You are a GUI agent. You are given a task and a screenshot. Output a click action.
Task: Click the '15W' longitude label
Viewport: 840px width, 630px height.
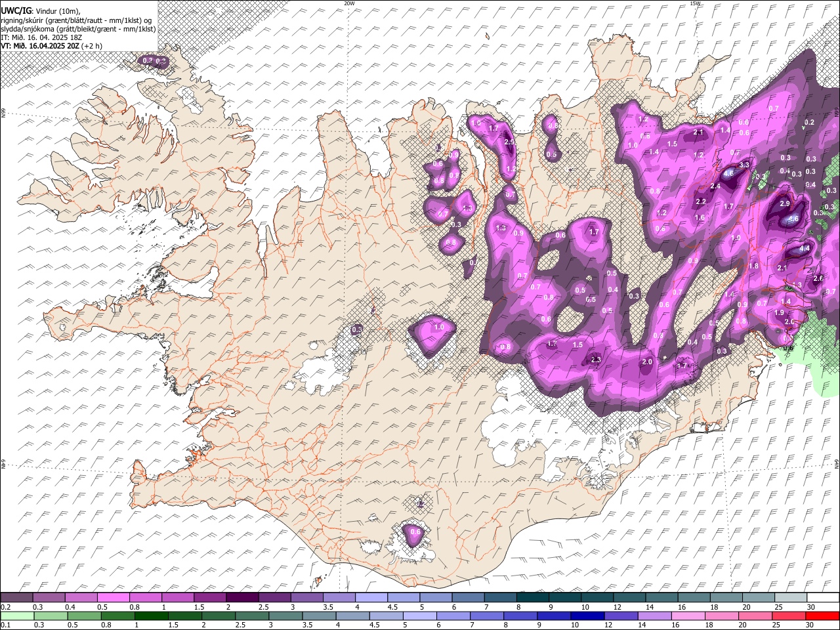696,3
